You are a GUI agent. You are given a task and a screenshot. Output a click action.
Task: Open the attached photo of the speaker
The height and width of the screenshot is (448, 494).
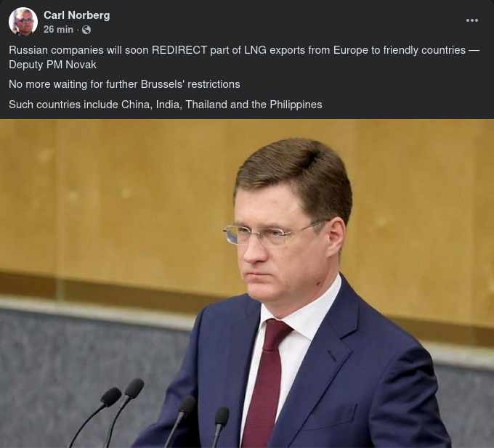[x=247, y=283]
